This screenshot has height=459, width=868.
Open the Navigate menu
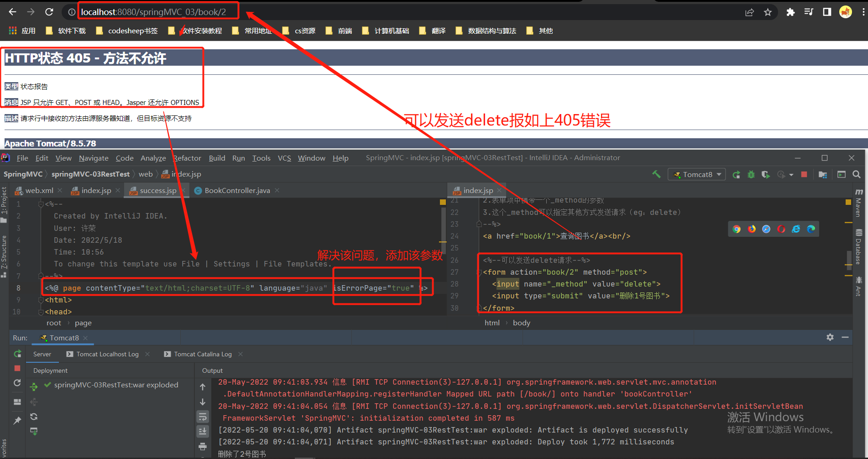pyautogui.click(x=94, y=158)
